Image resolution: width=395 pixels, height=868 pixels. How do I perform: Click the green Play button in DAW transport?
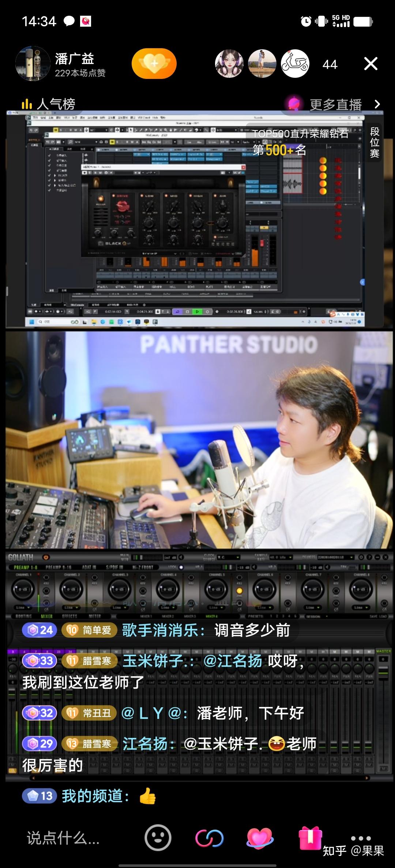[x=197, y=312]
